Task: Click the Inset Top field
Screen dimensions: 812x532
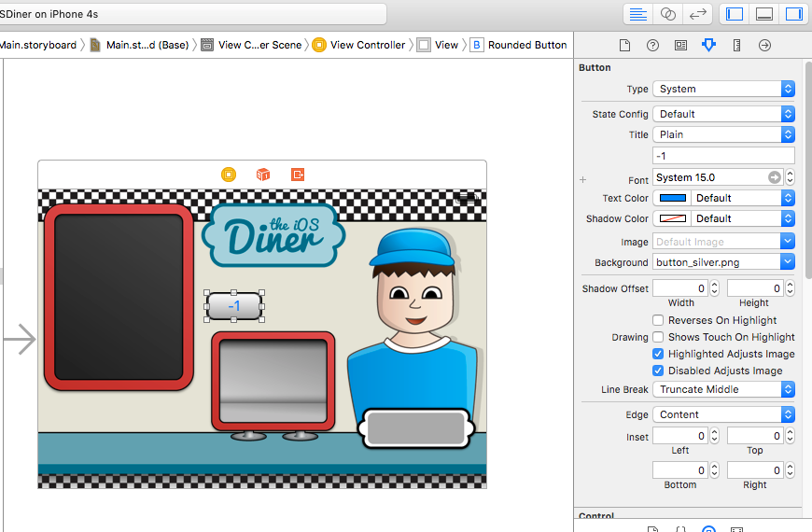Action: [756, 436]
